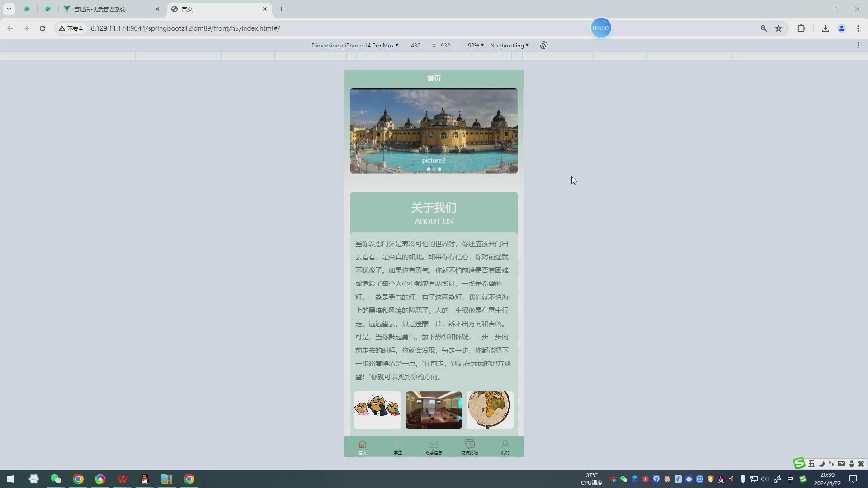
Task: Click the width value field showing 430
Action: point(415,45)
